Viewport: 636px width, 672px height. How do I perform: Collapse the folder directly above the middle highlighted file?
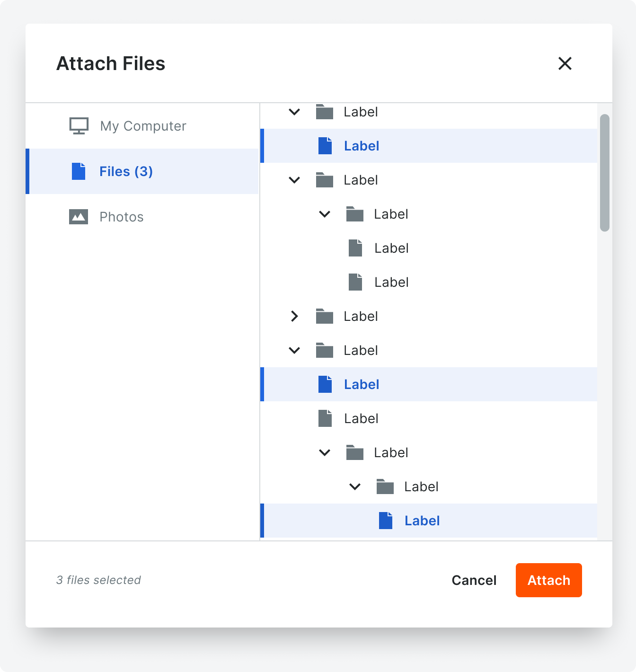coord(294,351)
